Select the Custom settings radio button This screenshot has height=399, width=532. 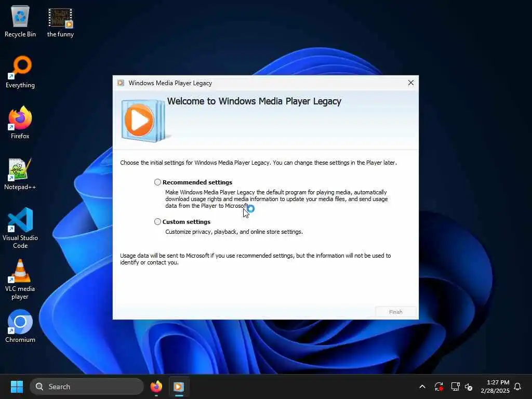pos(157,221)
